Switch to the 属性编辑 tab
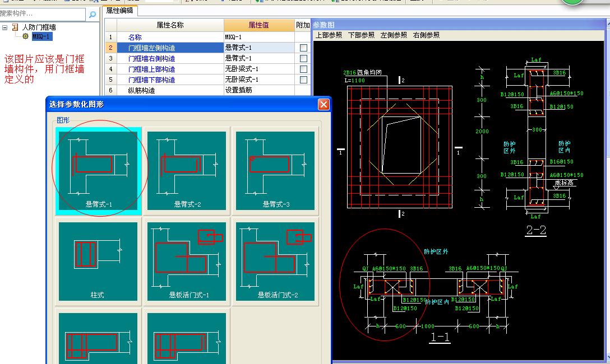Image resolution: width=610 pixels, height=364 pixels. [x=119, y=11]
